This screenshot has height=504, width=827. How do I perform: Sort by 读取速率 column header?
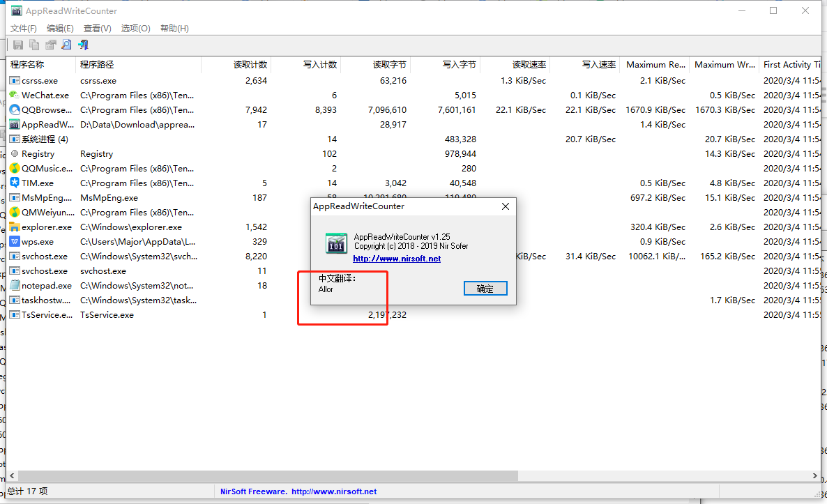pos(515,64)
